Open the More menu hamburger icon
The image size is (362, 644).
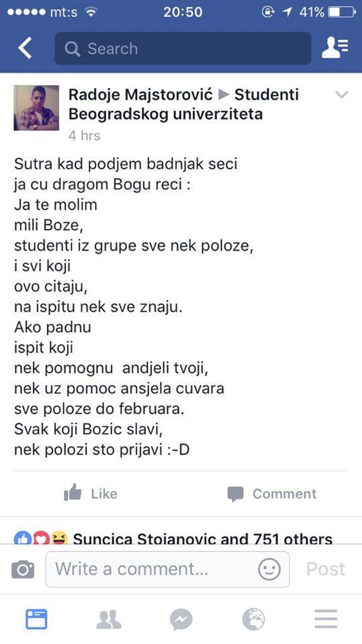click(325, 618)
